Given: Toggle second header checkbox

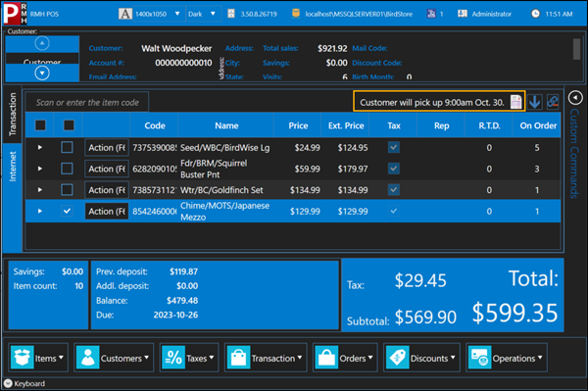Looking at the screenshot, I should (x=69, y=125).
